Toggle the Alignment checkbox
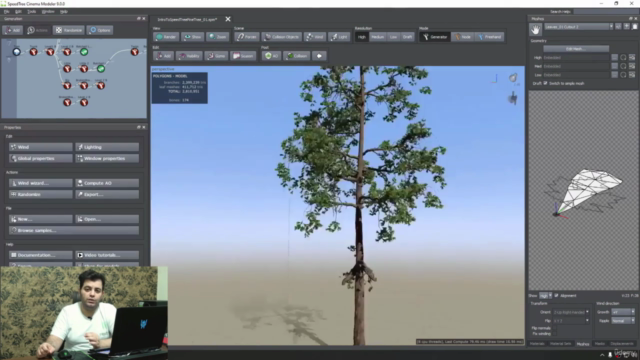Image resolution: width=640 pixels, height=360 pixels. 556,296
